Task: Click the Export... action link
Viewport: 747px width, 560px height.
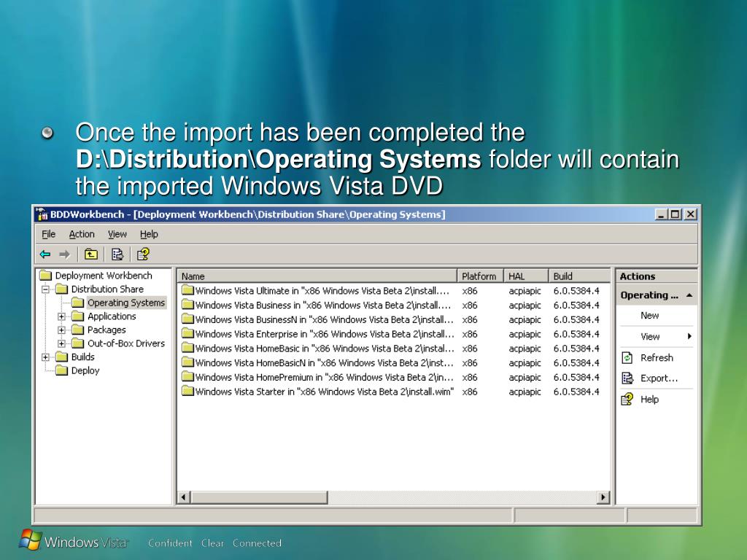Action: 659,378
